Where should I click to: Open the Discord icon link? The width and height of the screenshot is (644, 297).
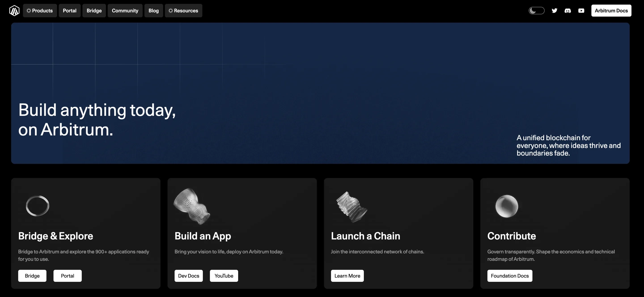pos(568,11)
